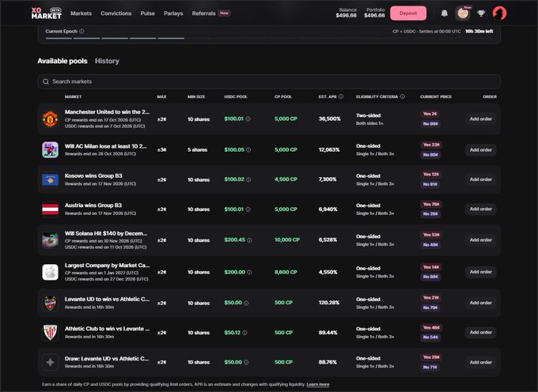The height and width of the screenshot is (392, 538).
Task: Open the Largest Company by Market Cap title
Action: click(x=107, y=266)
